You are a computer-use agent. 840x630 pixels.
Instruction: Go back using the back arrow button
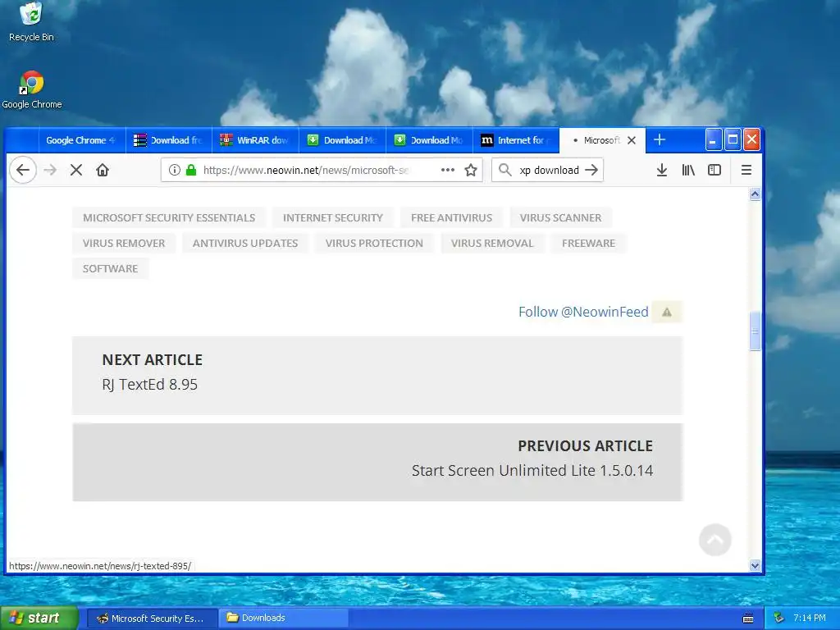(23, 171)
